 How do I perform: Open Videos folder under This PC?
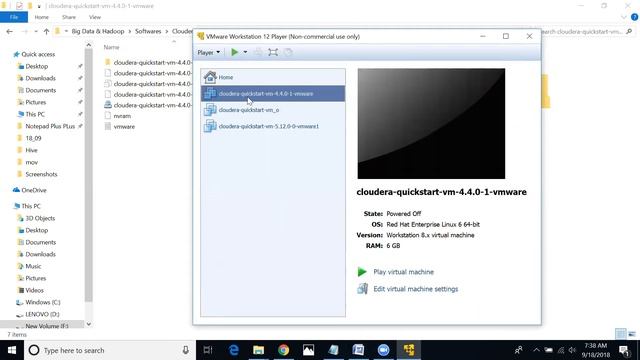pyautogui.click(x=34, y=290)
